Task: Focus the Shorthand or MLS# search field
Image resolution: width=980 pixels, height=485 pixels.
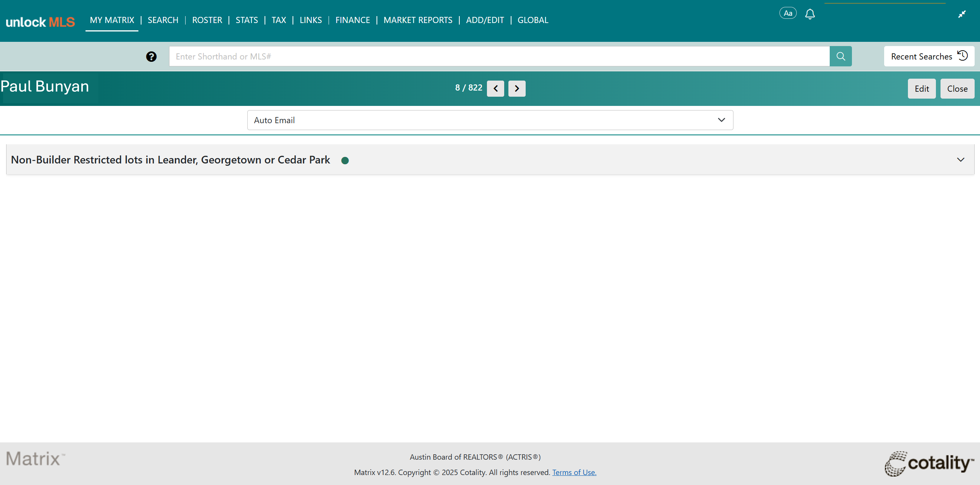Action: pos(499,56)
